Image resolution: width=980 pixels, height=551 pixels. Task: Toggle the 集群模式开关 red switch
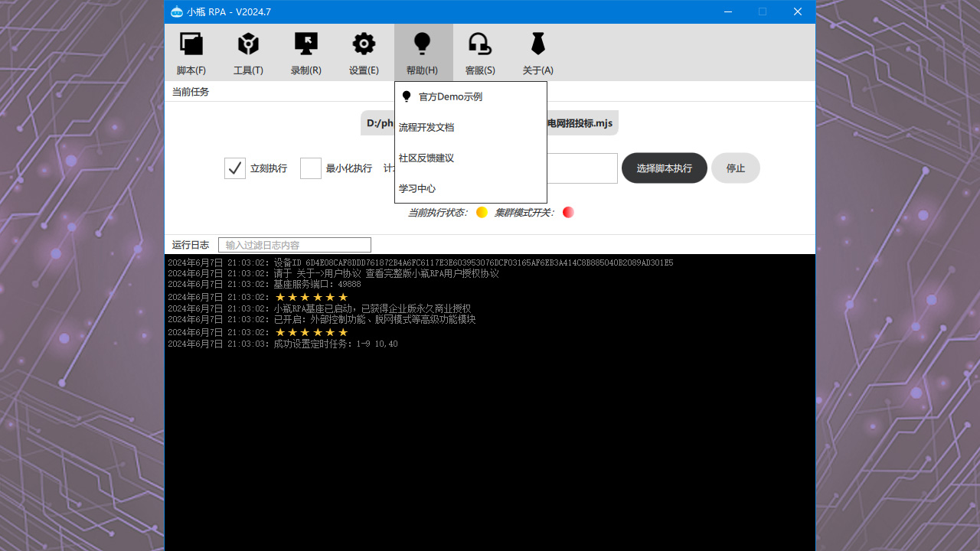[568, 212]
